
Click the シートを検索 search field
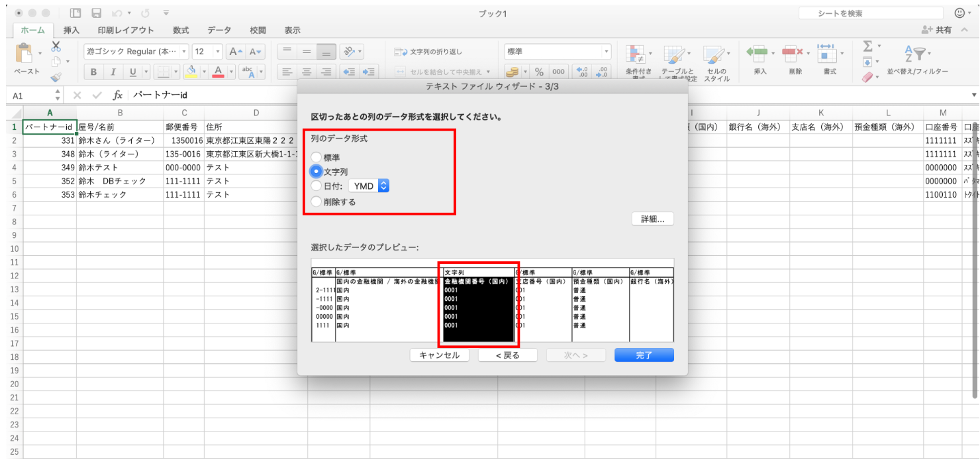[x=870, y=13]
